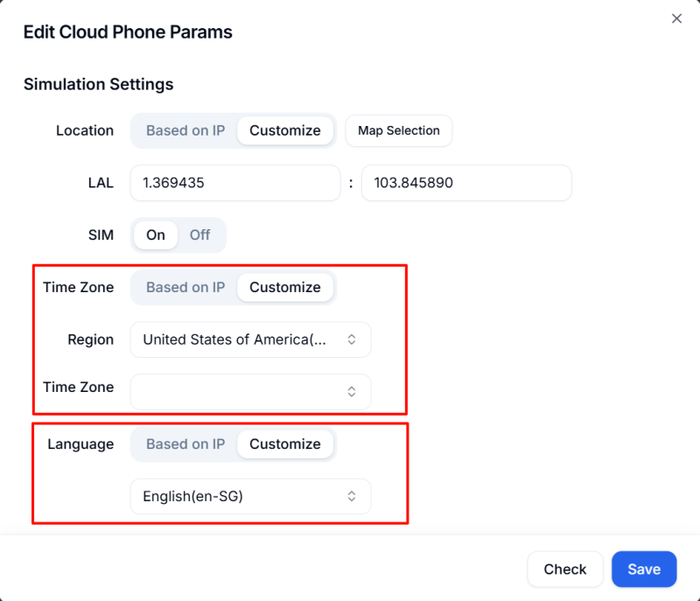Click the up-down arrows in Time Zone selector
Screen dimensions: 700x601
click(x=352, y=391)
